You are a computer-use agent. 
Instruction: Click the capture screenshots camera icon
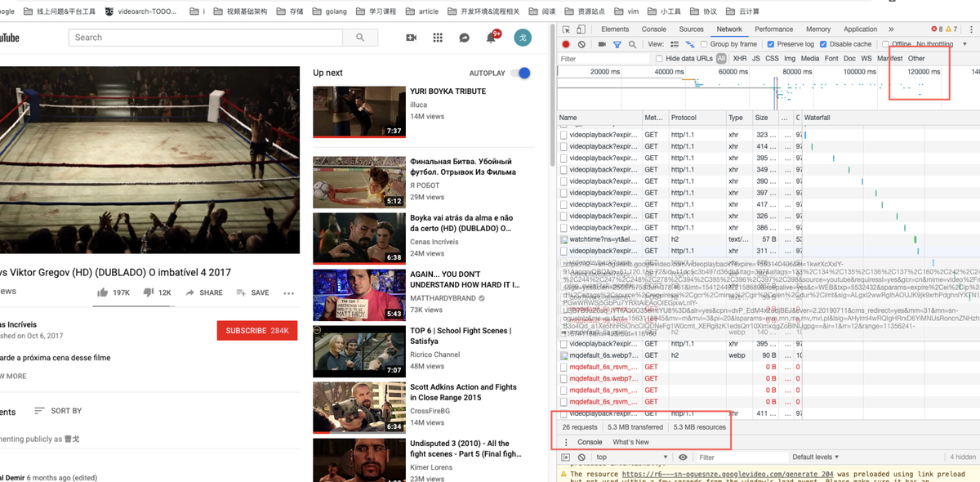pos(603,44)
